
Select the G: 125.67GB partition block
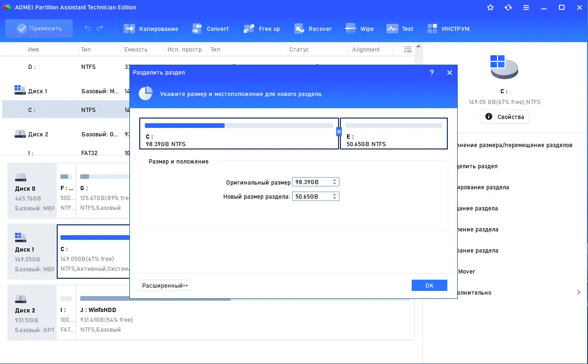(103, 191)
